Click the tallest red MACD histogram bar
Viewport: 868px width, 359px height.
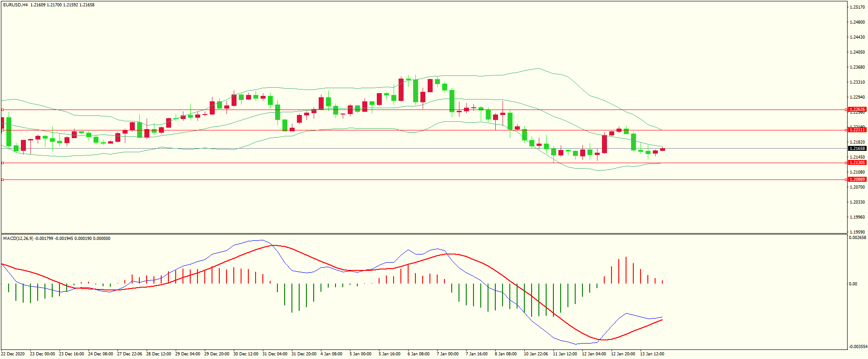626,270
